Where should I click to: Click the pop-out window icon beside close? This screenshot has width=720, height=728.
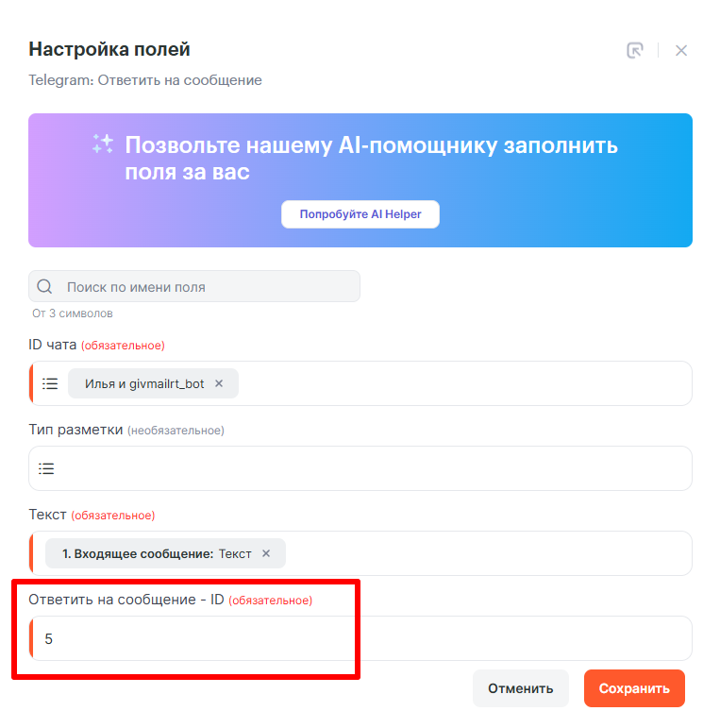point(635,50)
